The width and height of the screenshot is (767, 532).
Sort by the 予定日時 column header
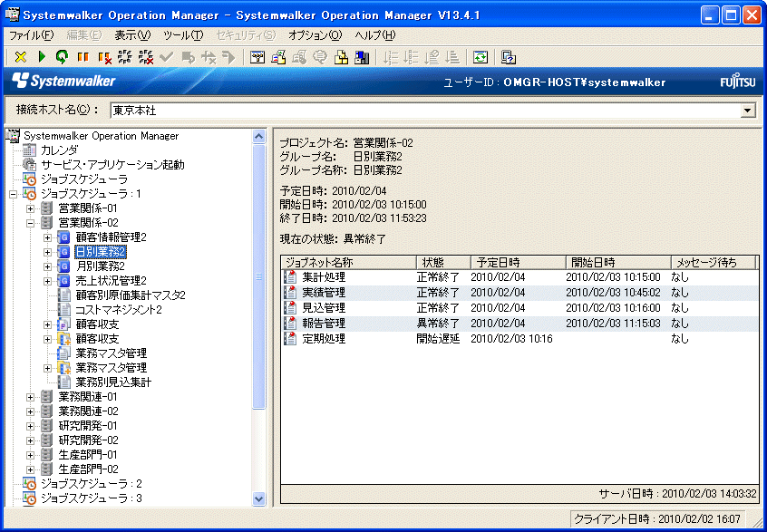518,262
